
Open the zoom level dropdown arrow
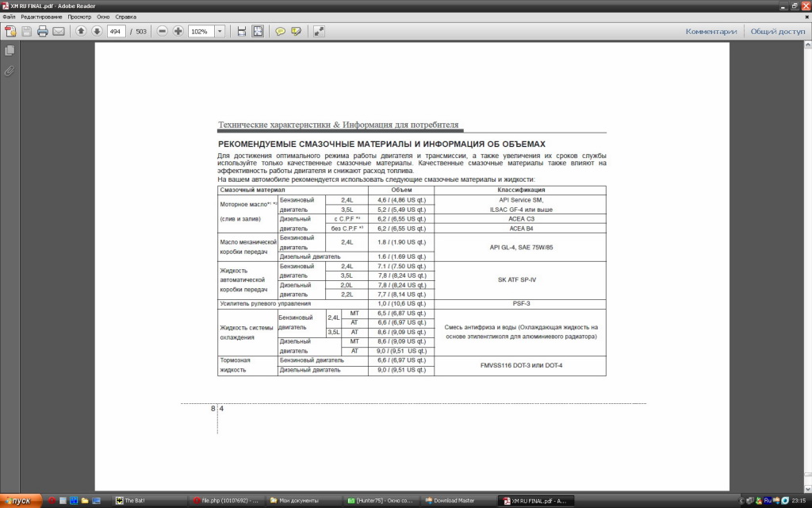point(220,31)
